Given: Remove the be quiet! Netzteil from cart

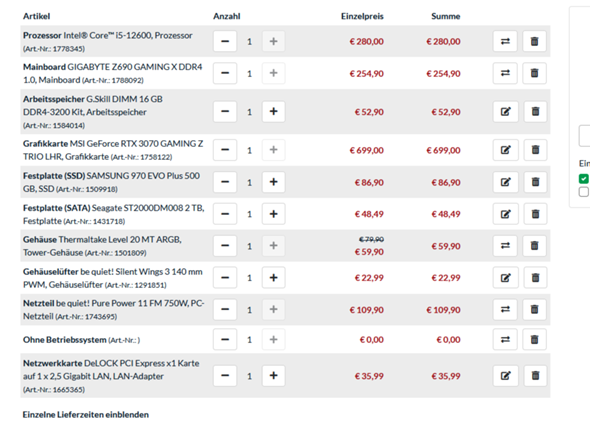Looking at the screenshot, I should pos(534,309).
